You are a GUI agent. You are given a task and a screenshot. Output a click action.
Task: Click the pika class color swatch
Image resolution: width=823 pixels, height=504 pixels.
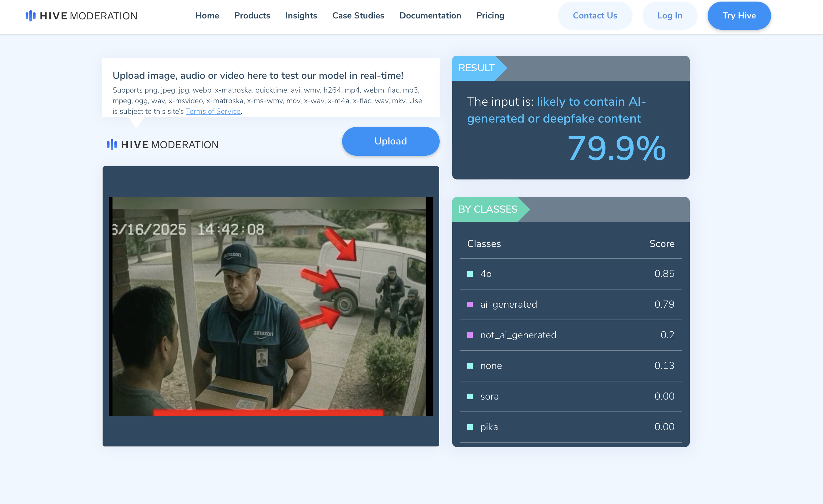click(470, 427)
